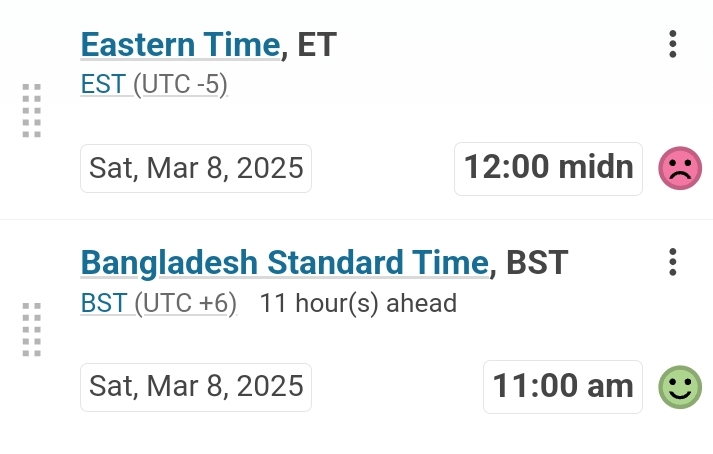713x454 pixels.
Task: Click the divider between timezone rows
Action: (x=356, y=219)
